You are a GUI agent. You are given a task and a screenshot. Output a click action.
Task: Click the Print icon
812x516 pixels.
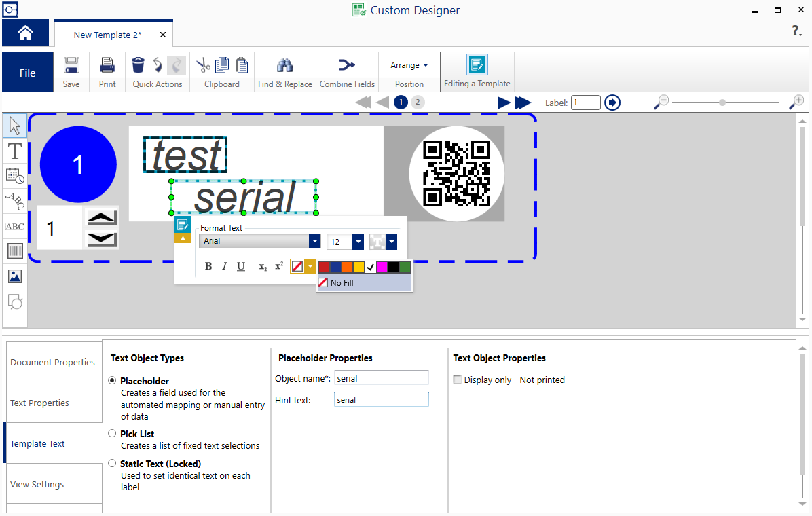107,66
